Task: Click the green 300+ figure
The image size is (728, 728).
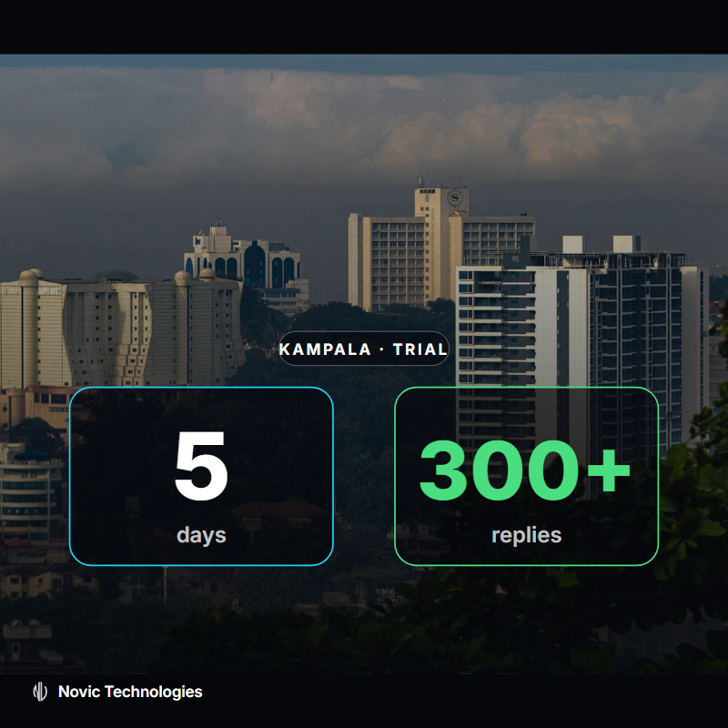Action: (x=525, y=470)
